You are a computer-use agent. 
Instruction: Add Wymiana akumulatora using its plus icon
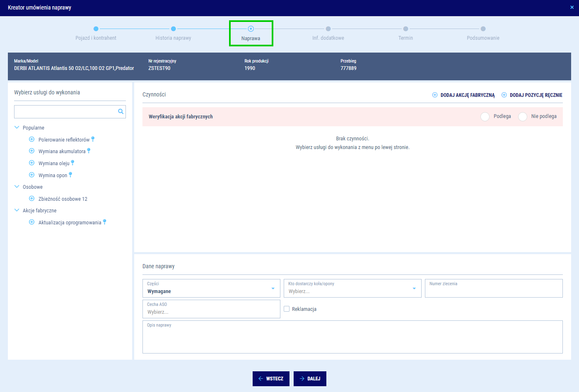(31, 151)
